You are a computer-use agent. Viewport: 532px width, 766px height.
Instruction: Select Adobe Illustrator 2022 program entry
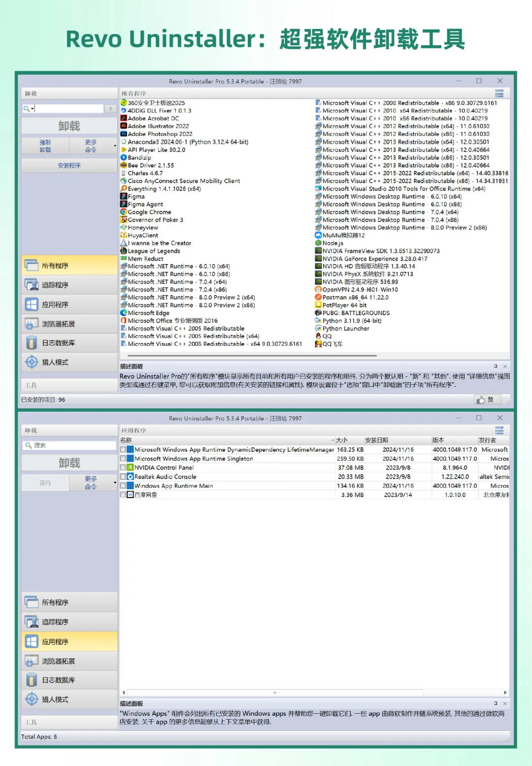click(x=155, y=126)
